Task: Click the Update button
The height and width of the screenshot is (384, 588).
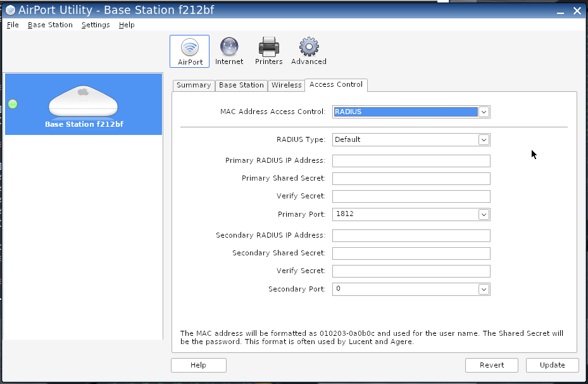Action: pos(552,365)
